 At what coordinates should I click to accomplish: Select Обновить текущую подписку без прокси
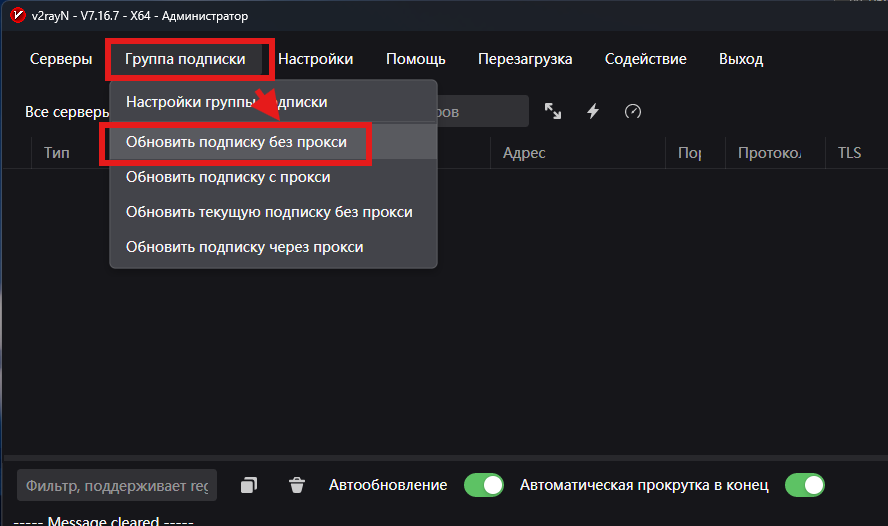[273, 212]
